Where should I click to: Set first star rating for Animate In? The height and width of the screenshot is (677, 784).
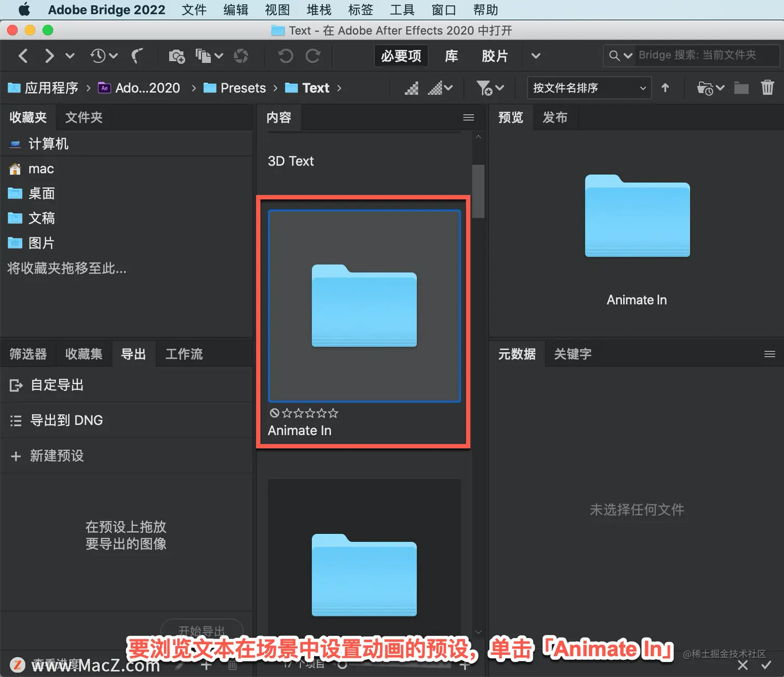pyautogui.click(x=287, y=413)
